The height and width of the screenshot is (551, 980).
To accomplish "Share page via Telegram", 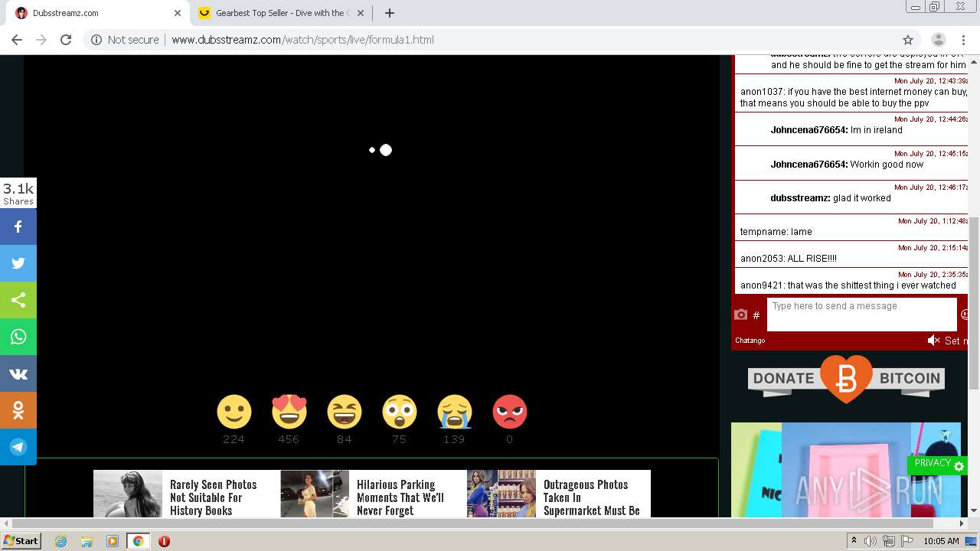I will [18, 447].
